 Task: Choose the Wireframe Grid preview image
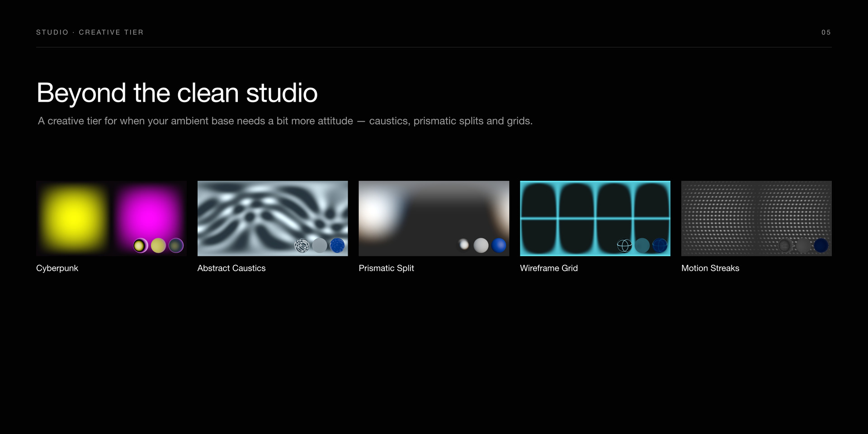(595, 218)
